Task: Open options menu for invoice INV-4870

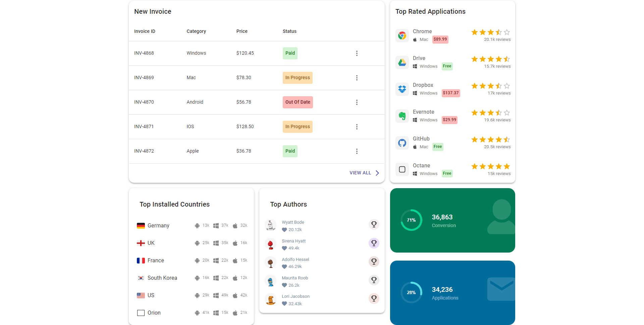Action: (357, 102)
